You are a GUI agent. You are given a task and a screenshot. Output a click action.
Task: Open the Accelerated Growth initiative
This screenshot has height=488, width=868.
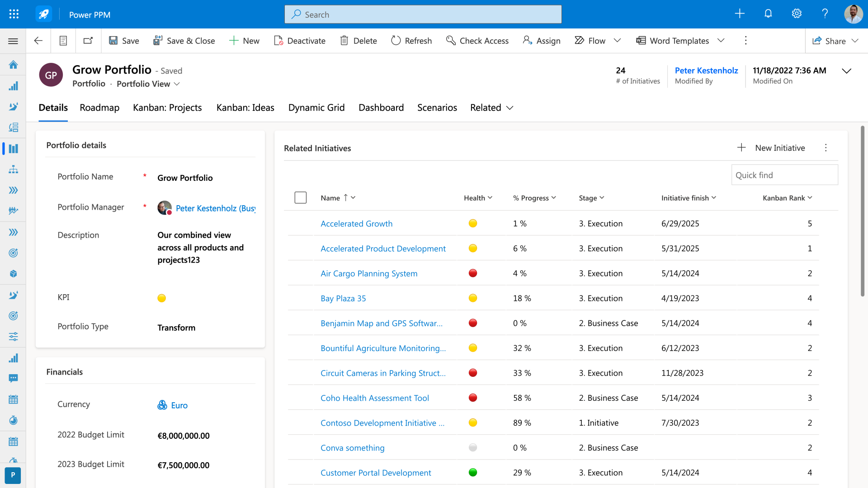click(x=356, y=224)
